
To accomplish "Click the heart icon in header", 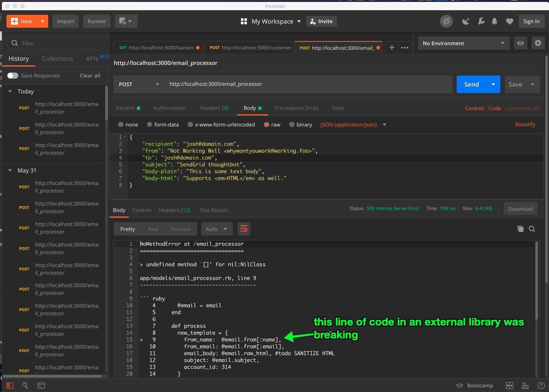I will (509, 21).
